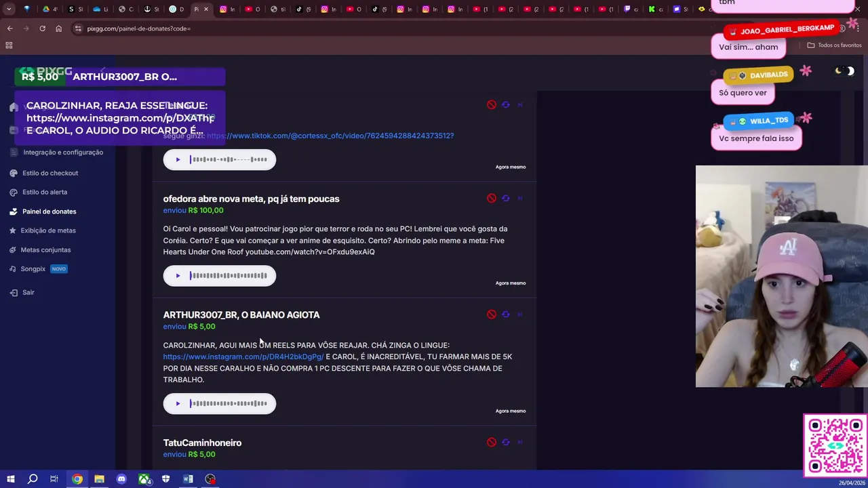Viewport: 868px width, 488px height.
Task: Open the TikTok cortessx_ofc video link
Action: [x=330, y=136]
